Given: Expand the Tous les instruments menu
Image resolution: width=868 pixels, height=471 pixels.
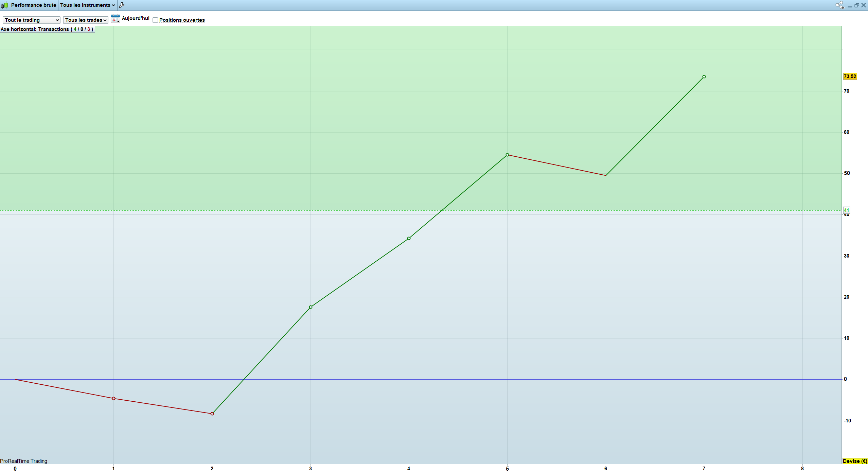Looking at the screenshot, I should (x=87, y=5).
